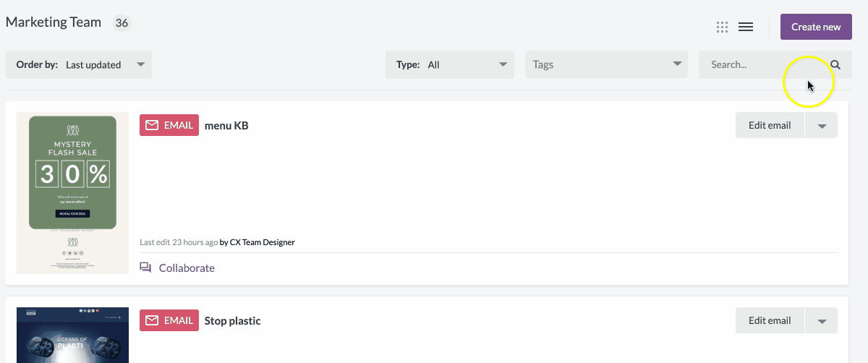Click the EMAIL badge on menu KB

[x=169, y=125]
